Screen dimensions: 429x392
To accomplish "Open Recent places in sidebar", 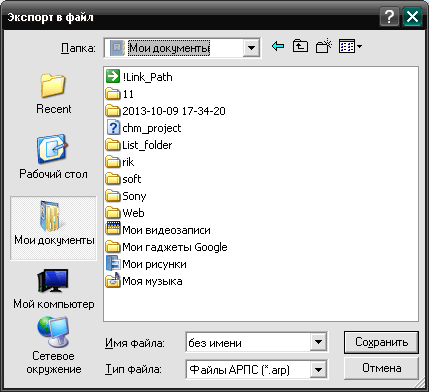I will [53, 94].
